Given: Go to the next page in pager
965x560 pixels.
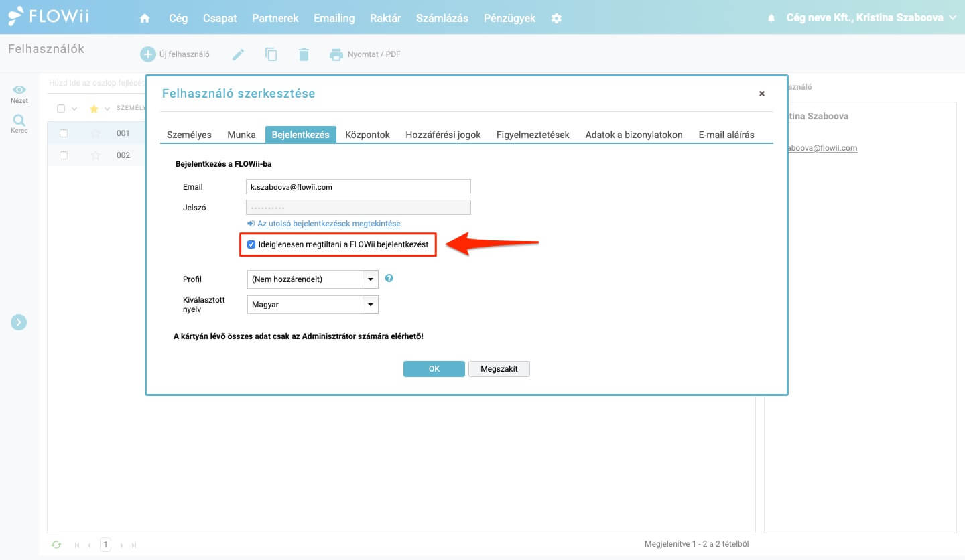Looking at the screenshot, I should tap(121, 545).
